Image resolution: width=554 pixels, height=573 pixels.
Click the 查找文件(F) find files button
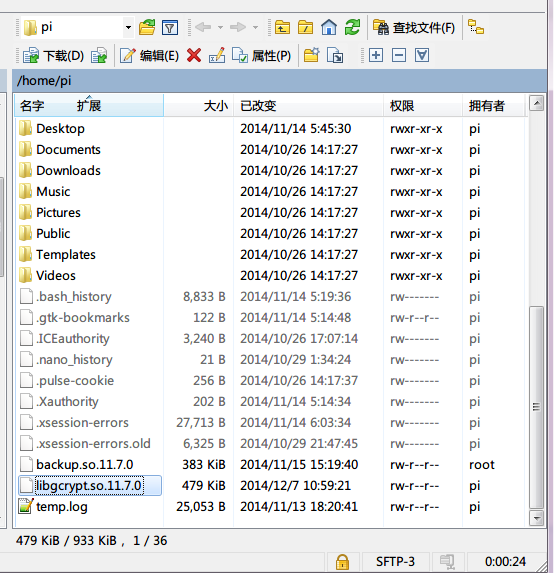414,27
